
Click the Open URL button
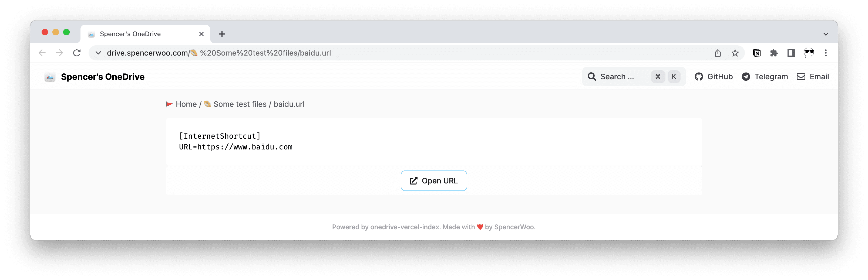[x=434, y=181]
